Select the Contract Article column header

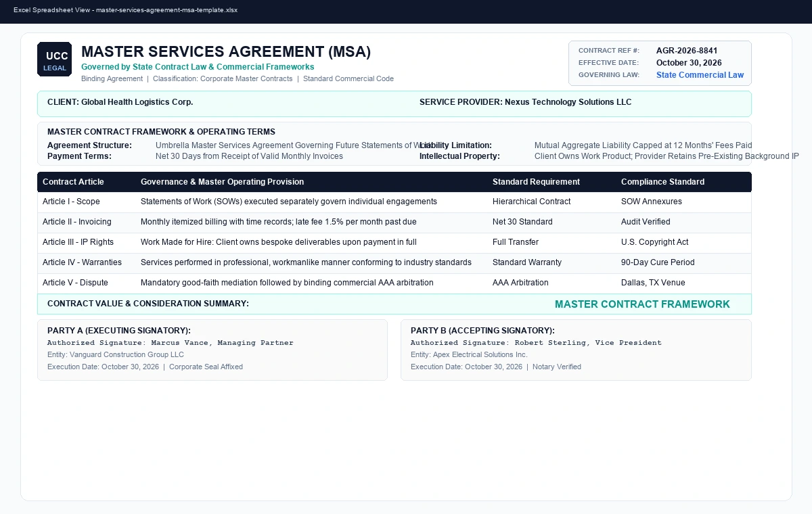[73, 182]
